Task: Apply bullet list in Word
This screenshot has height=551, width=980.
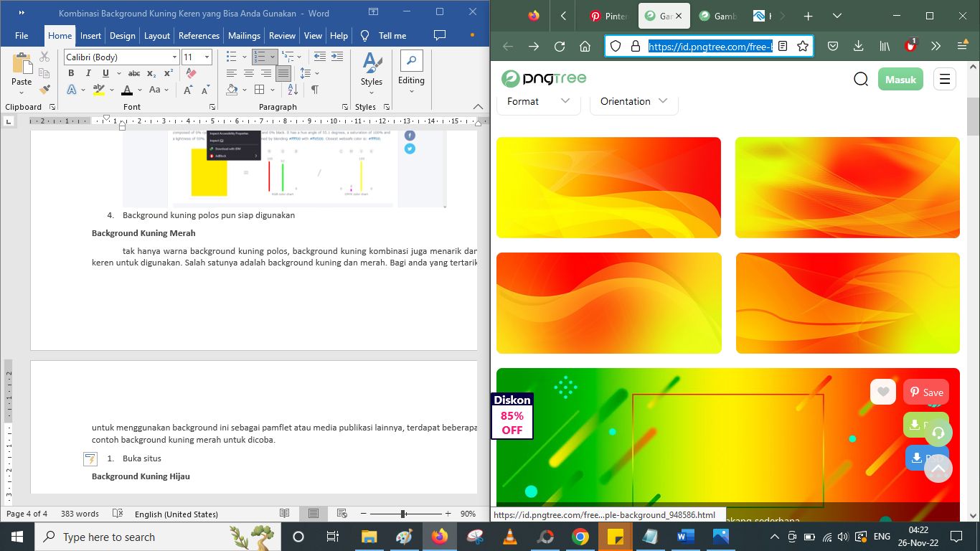Action: [231, 57]
